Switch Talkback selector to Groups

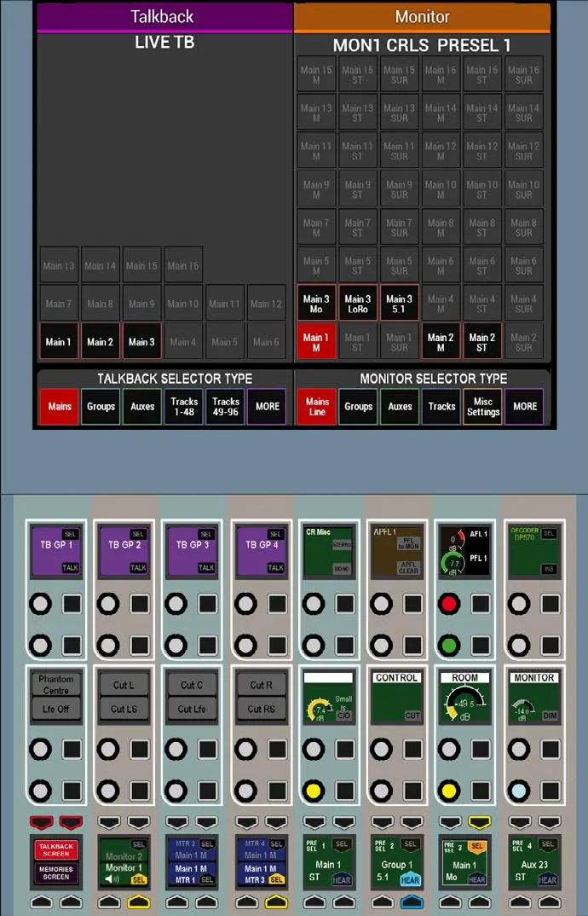tap(101, 407)
